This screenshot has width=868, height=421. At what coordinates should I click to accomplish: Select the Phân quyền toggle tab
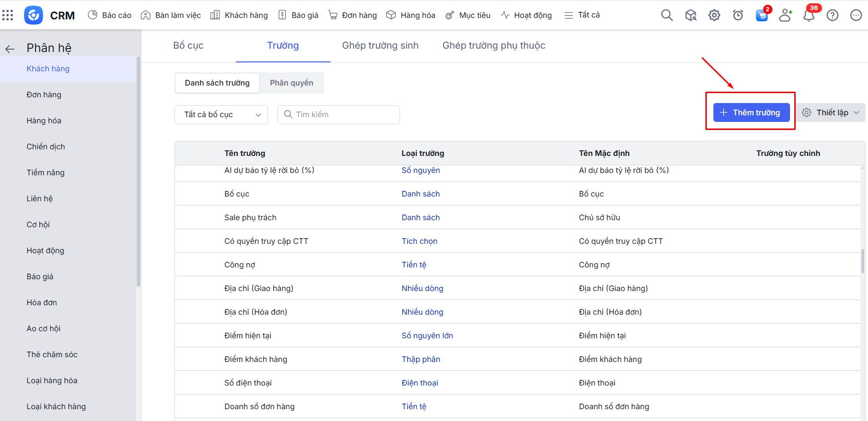291,83
